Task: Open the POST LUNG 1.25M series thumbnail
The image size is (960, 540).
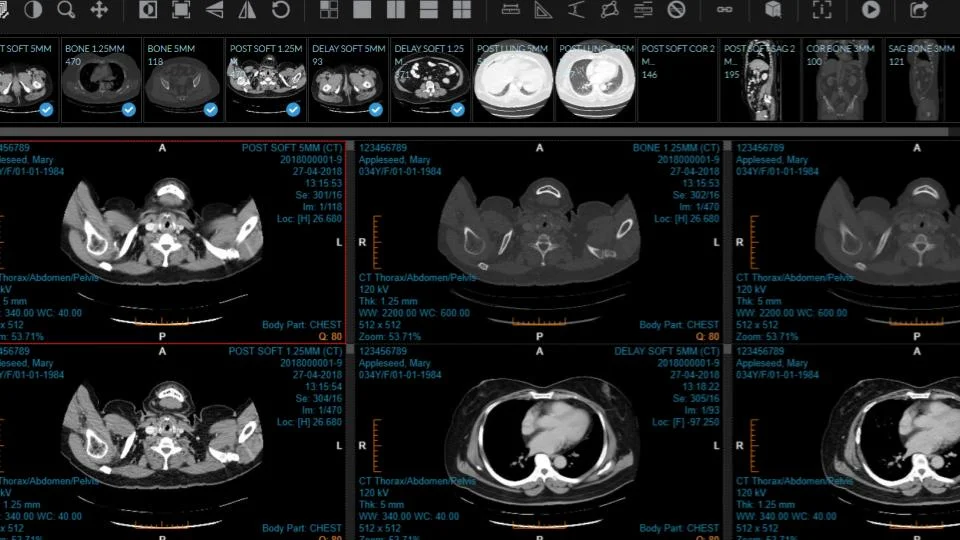Action: [x=595, y=80]
